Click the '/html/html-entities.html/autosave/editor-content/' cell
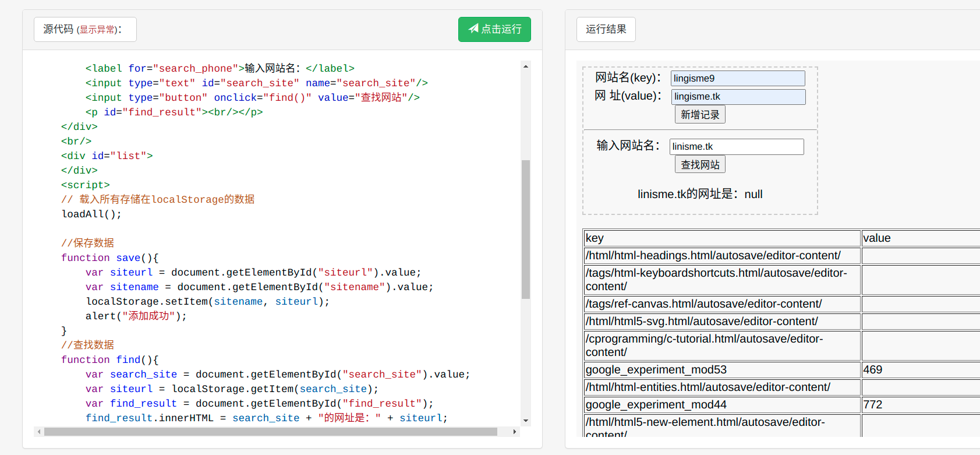The image size is (980, 455). click(722, 387)
